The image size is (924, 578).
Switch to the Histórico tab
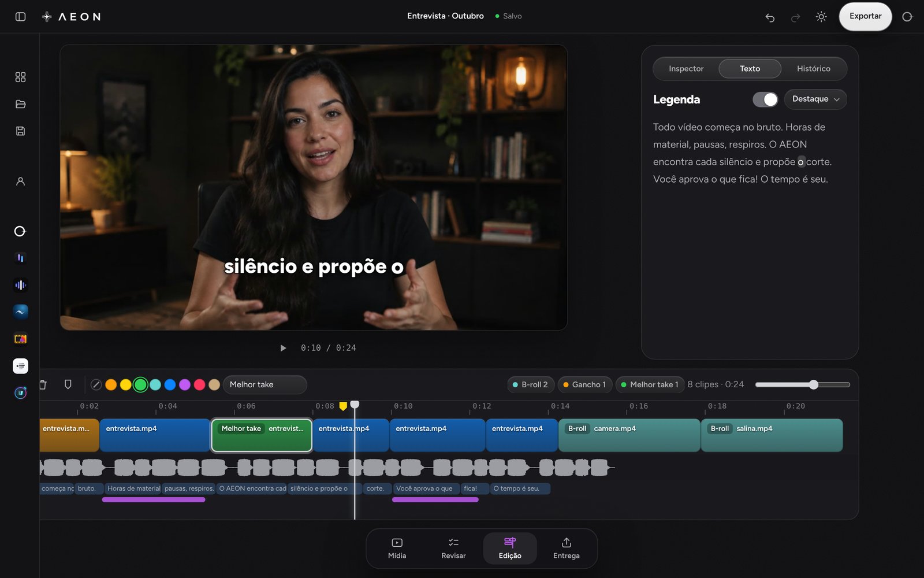[x=813, y=69]
